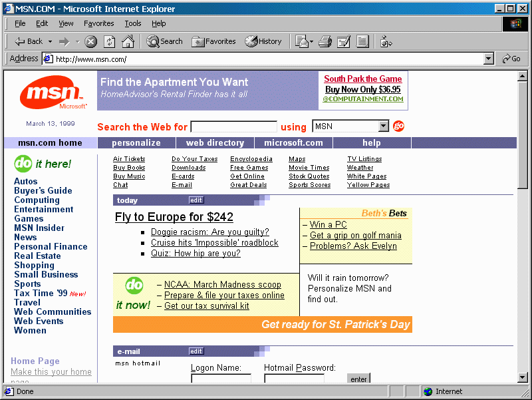
Task: Click the Back arrow button
Action: point(28,41)
